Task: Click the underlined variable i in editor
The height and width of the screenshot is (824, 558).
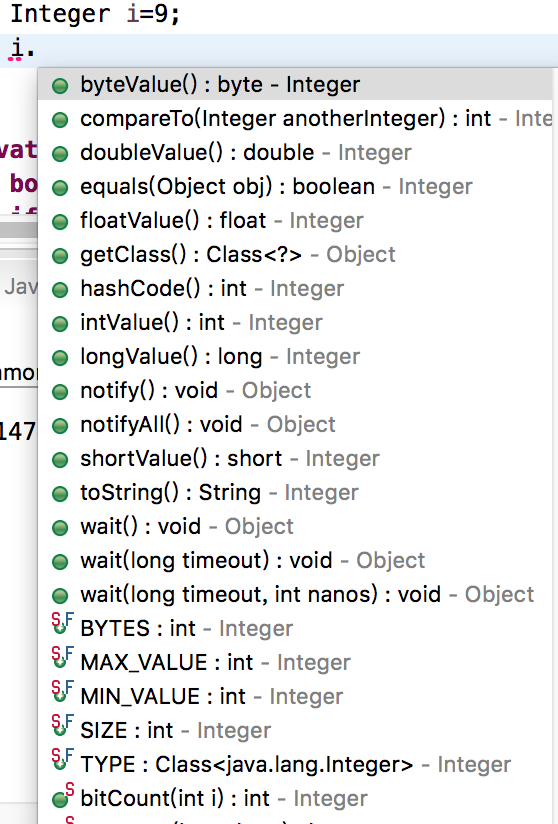Action: (x=16, y=49)
